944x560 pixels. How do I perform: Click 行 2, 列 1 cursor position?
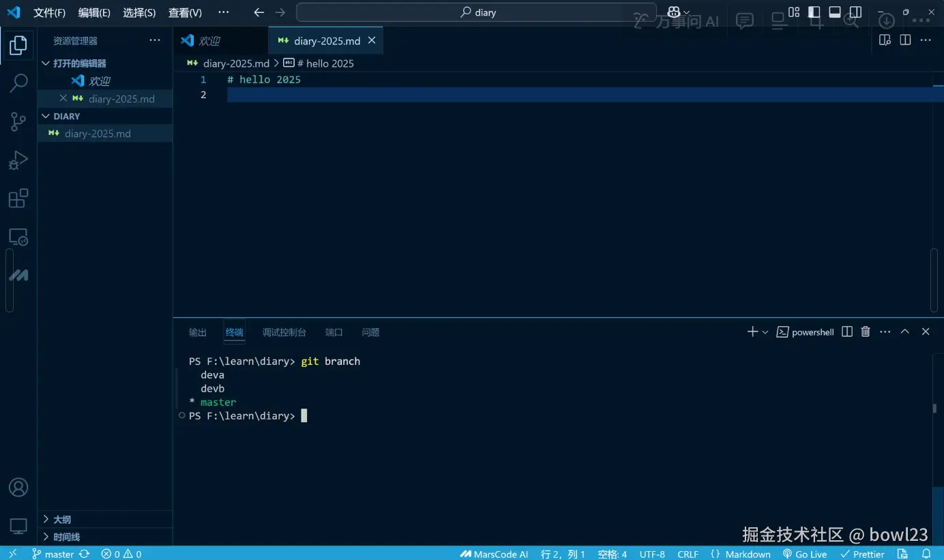click(x=563, y=554)
